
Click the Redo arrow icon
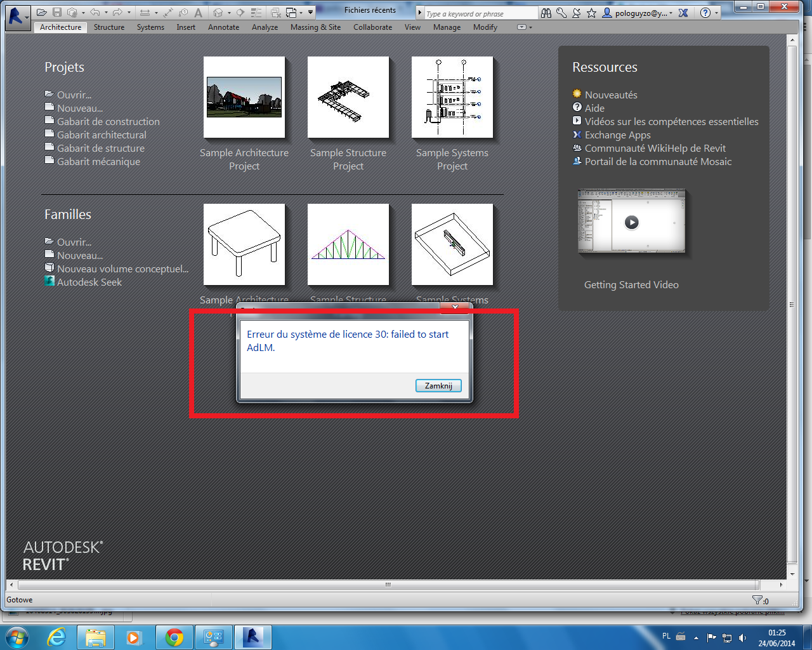tap(117, 13)
